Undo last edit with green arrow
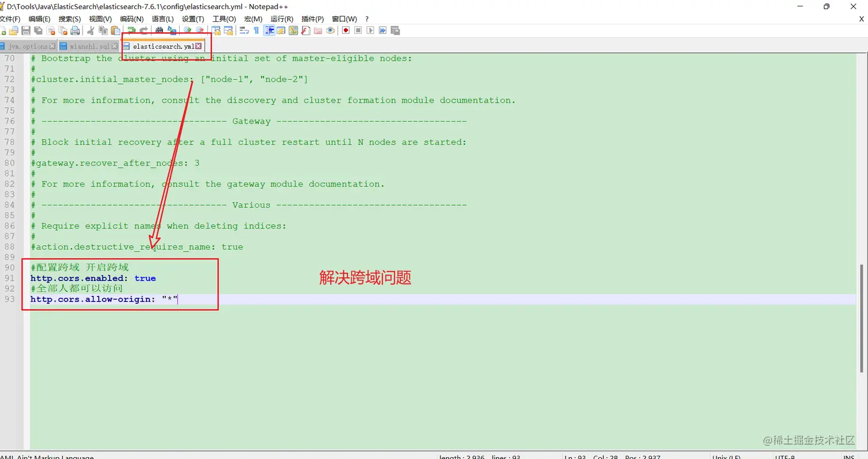868x459 pixels. [x=131, y=30]
